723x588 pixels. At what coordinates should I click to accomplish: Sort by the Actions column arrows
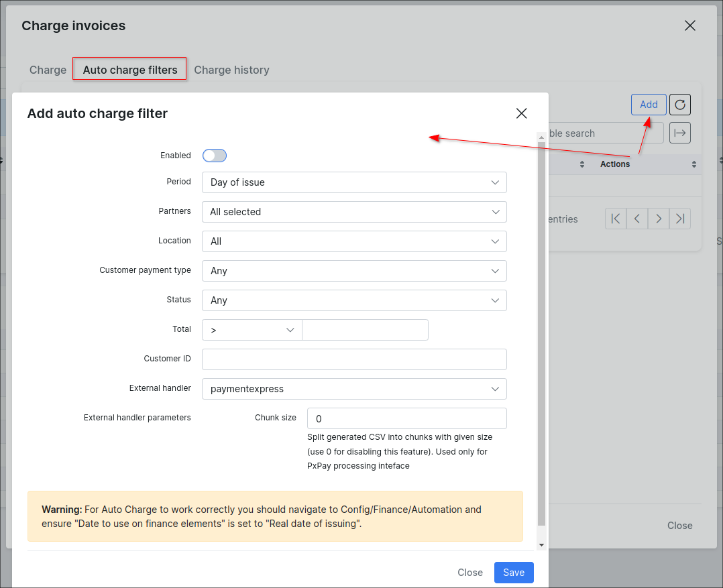(694, 164)
